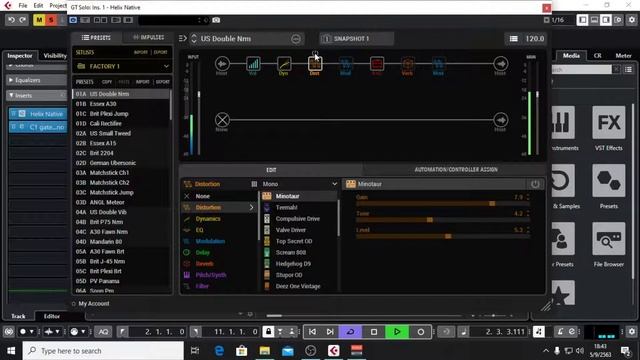Toggle the AQ auto-quantize button
Image resolution: width=640 pixels, height=360 pixels.
(x=103, y=332)
